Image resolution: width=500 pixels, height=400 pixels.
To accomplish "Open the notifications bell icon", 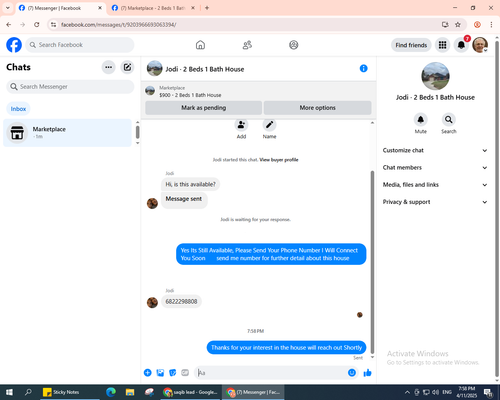I will pos(461,45).
